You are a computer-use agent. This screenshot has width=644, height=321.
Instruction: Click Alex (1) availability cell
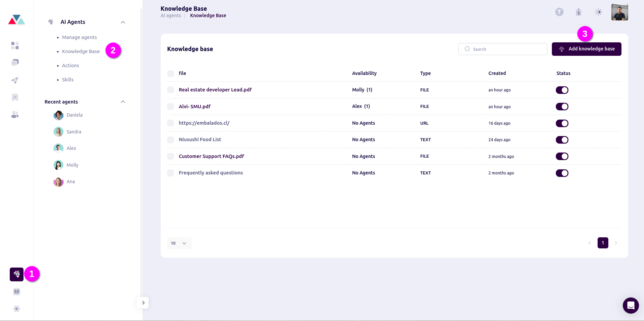[361, 106]
